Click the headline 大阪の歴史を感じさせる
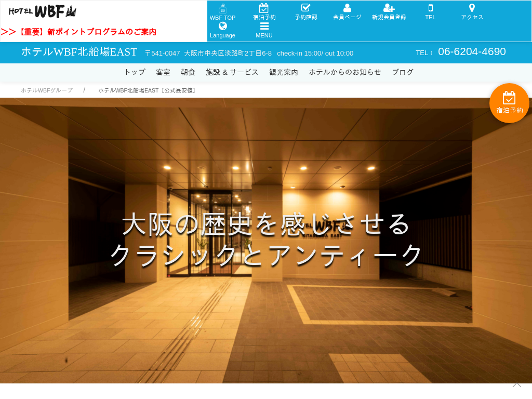 (x=265, y=224)
